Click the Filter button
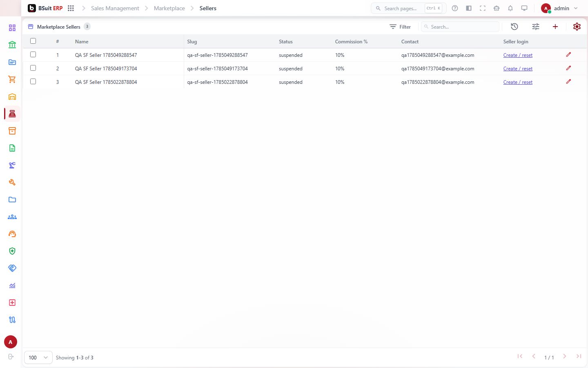This screenshot has height=368, width=588. (x=400, y=27)
